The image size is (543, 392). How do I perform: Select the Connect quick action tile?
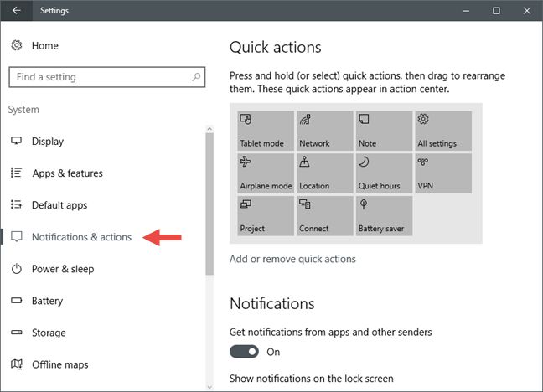click(325, 216)
